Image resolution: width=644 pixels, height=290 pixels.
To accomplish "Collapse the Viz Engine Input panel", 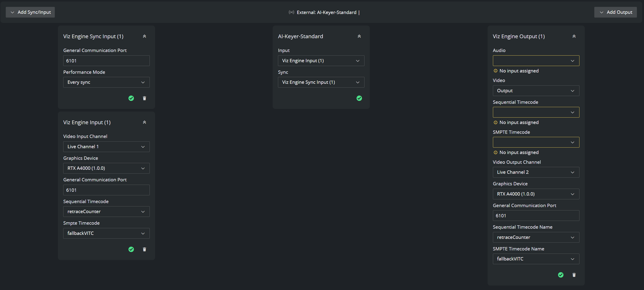I will click(x=144, y=122).
